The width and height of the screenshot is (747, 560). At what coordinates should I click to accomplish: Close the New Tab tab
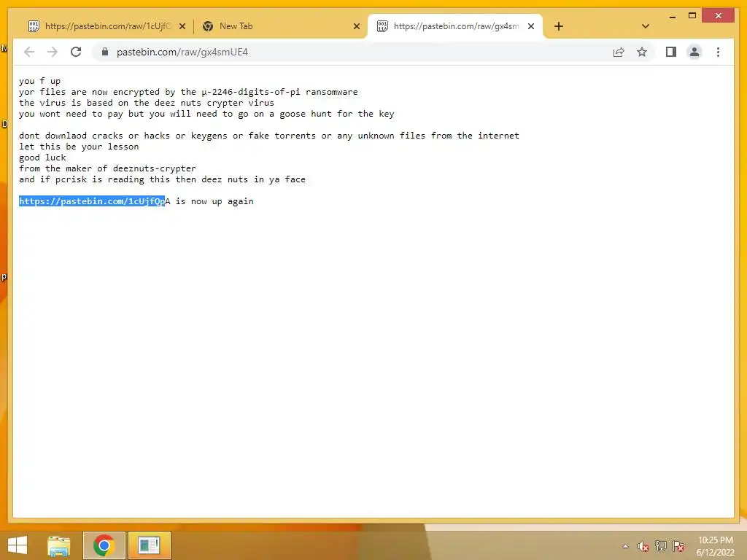356,26
